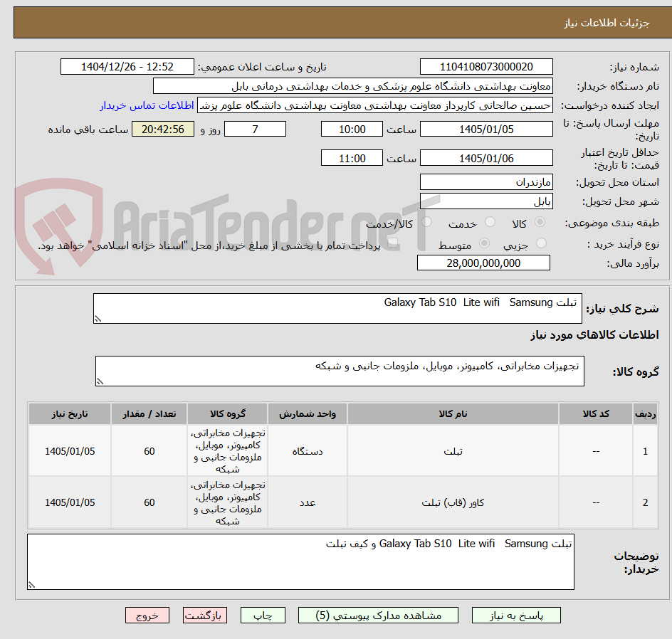Click the remaining days field showing 7

[255, 129]
